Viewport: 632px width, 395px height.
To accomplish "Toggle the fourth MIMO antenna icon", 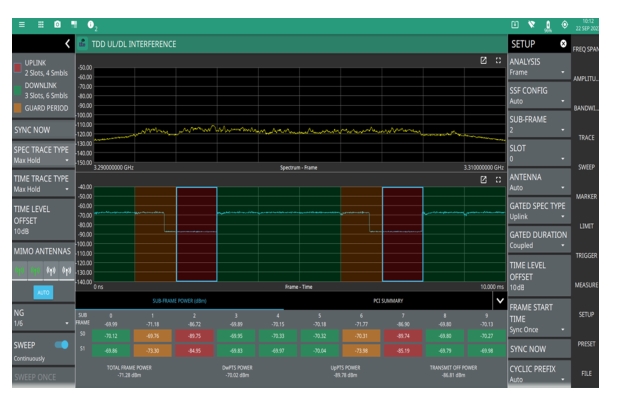I will tap(67, 270).
